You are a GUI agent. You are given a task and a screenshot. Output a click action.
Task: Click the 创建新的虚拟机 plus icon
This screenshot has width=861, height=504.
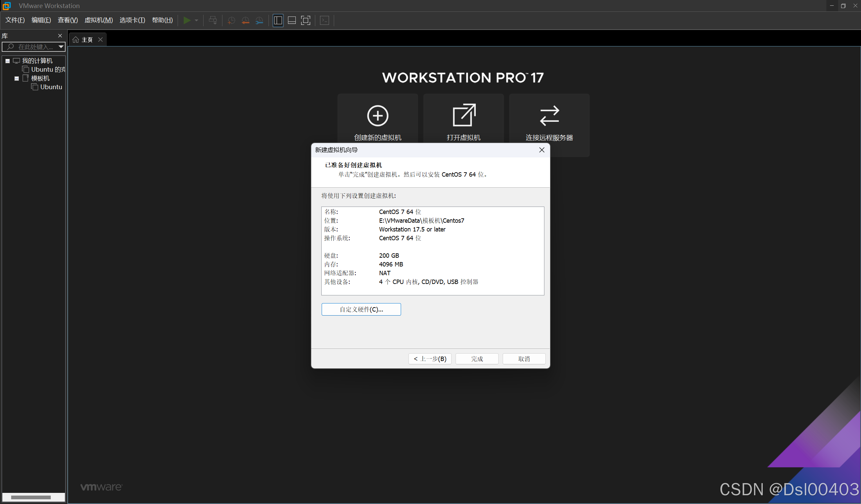point(378,116)
